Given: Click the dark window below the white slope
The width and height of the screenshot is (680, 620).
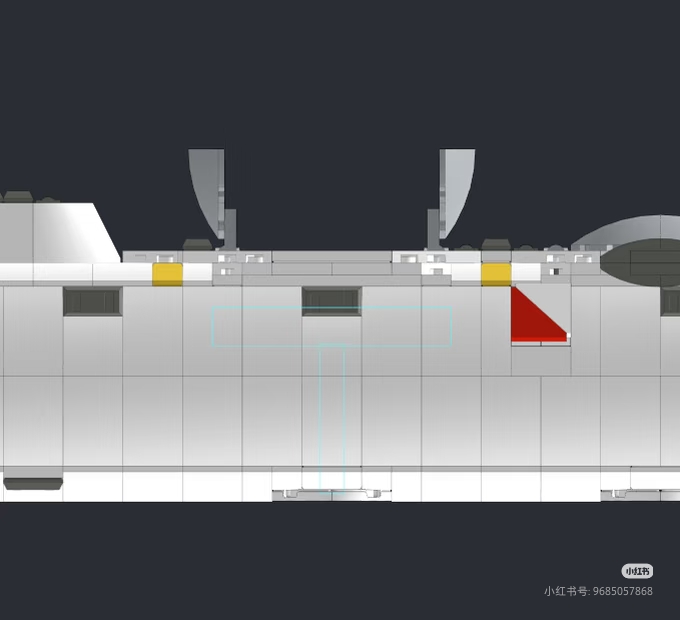Looking at the screenshot, I should [x=92, y=301].
